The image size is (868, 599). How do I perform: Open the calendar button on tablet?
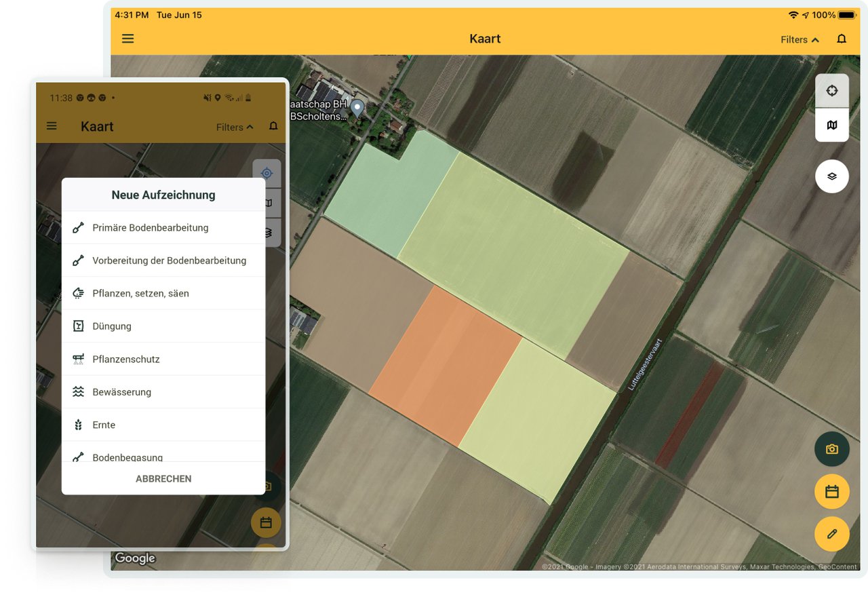tap(831, 492)
